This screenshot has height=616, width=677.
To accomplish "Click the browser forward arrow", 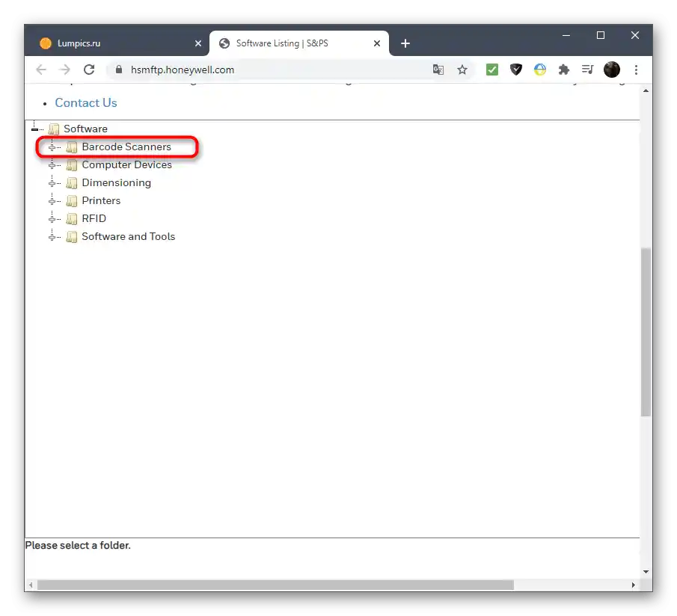I will [x=65, y=70].
